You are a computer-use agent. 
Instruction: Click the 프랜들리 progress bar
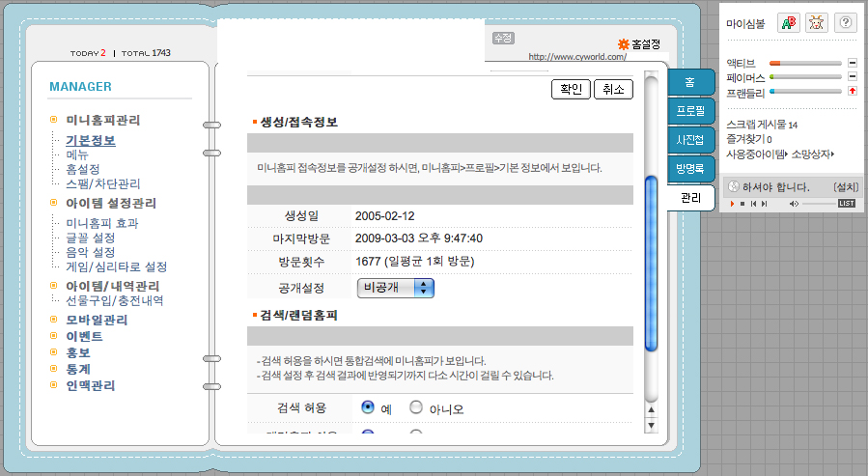tap(805, 92)
